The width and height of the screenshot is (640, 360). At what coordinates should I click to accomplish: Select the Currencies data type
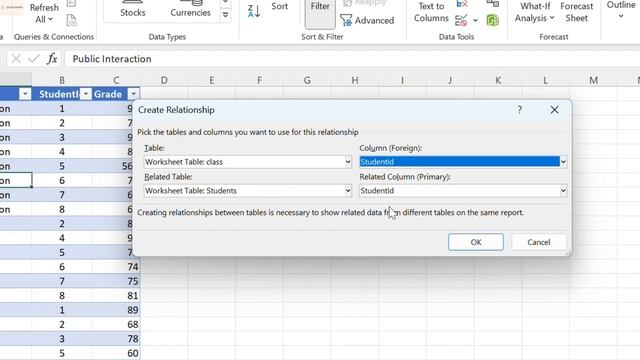[x=190, y=9]
